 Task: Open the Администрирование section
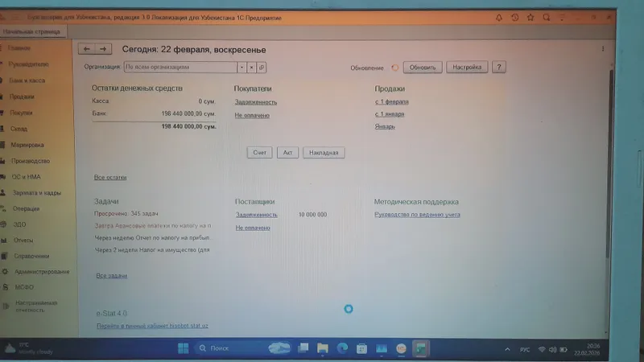coord(42,272)
